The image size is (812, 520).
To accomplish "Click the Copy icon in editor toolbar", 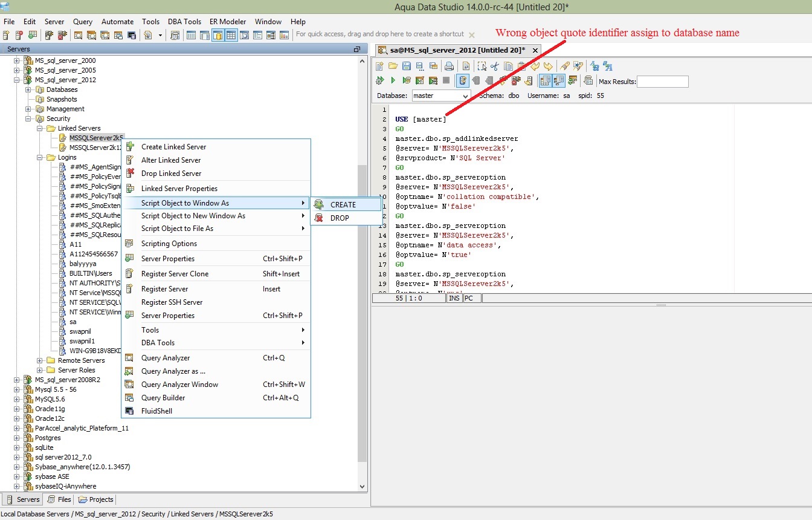I will pyautogui.click(x=507, y=67).
